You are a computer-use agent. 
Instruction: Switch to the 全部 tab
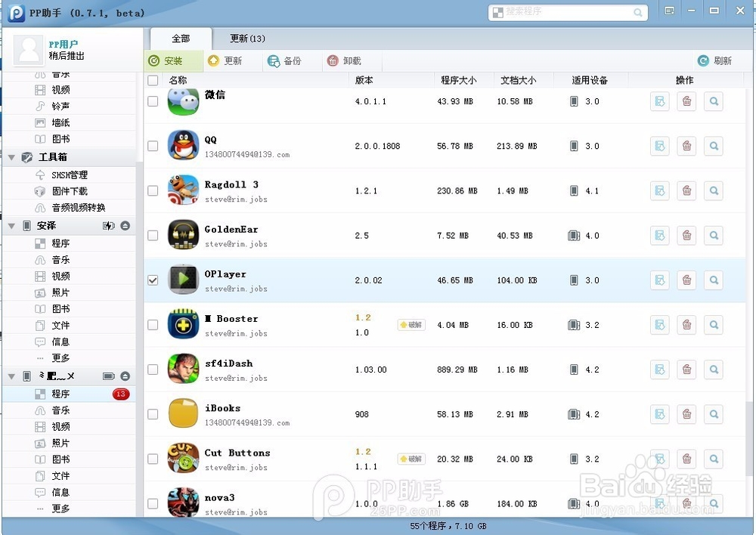tap(181, 38)
